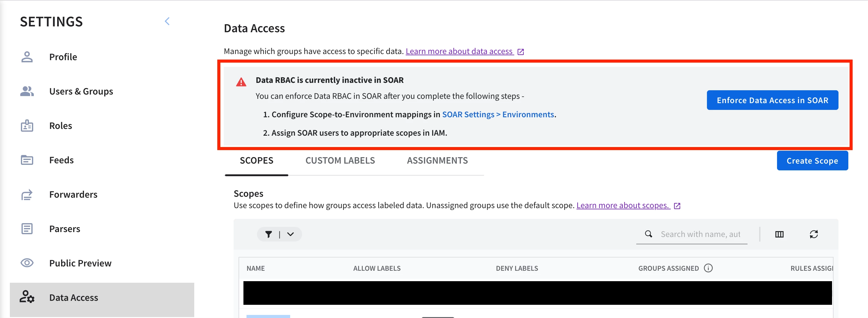The height and width of the screenshot is (318, 868).
Task: Open Public Preview settings
Action: [80, 263]
